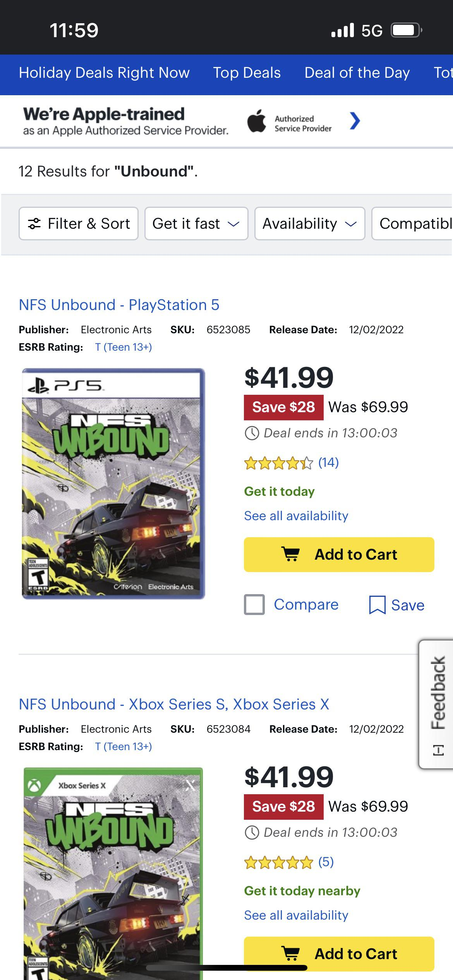
Task: Click the PS5 game star rating
Action: pyautogui.click(x=278, y=463)
